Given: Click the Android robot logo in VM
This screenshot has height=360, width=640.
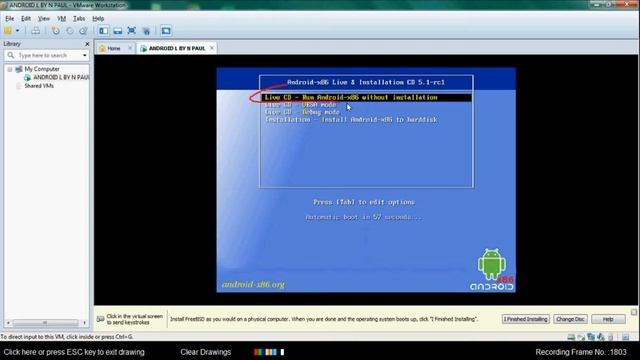Looking at the screenshot, I should tap(492, 264).
